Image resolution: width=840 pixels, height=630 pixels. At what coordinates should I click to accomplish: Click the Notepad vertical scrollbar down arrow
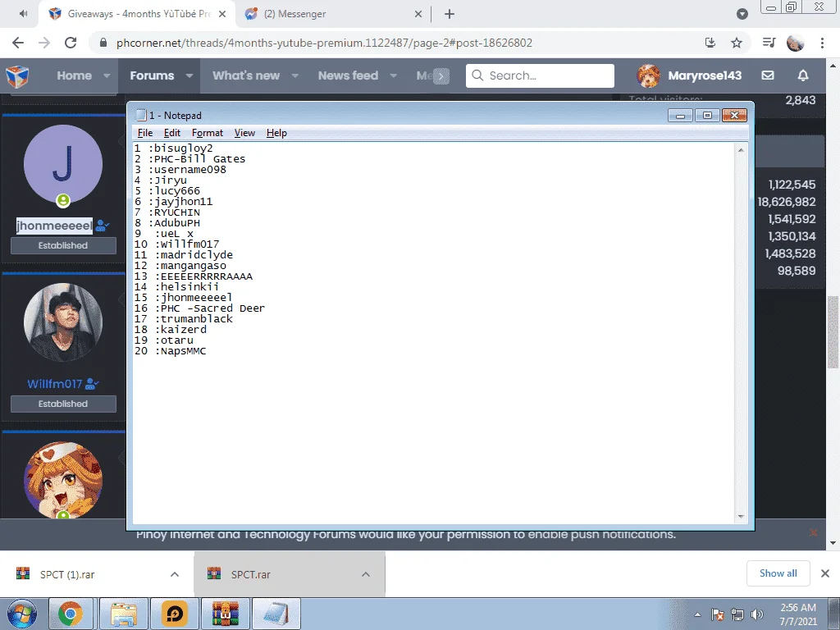tap(741, 517)
